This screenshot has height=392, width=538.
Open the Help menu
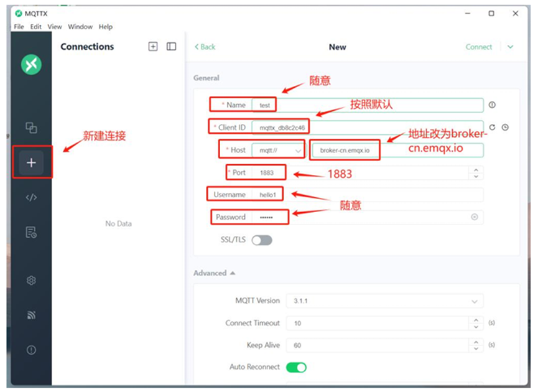tap(106, 27)
